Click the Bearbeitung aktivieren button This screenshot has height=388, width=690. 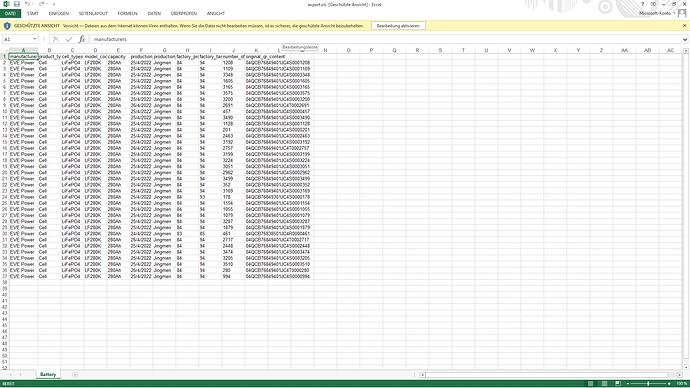tap(398, 26)
